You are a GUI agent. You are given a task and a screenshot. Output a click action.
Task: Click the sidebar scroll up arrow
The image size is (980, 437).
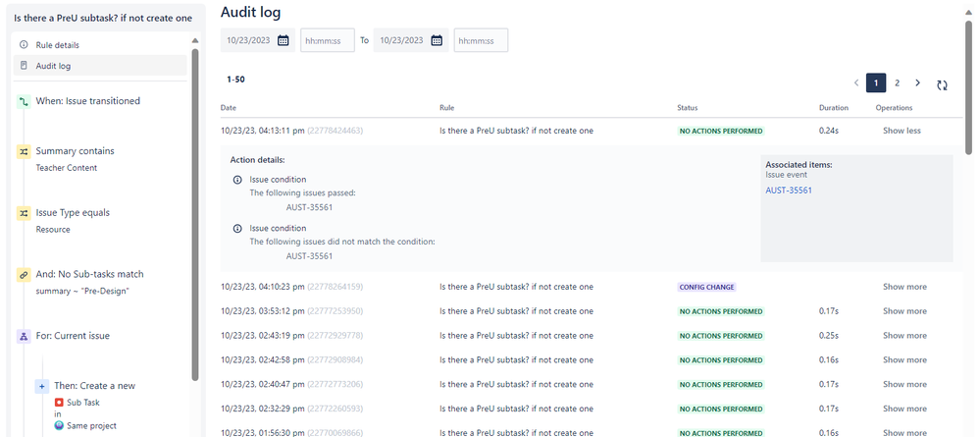[x=195, y=40]
